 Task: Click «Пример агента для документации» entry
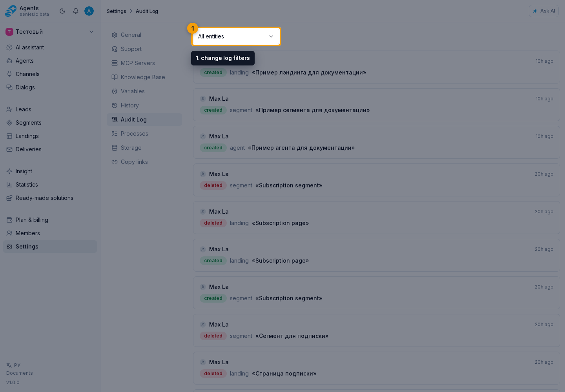[377, 142]
